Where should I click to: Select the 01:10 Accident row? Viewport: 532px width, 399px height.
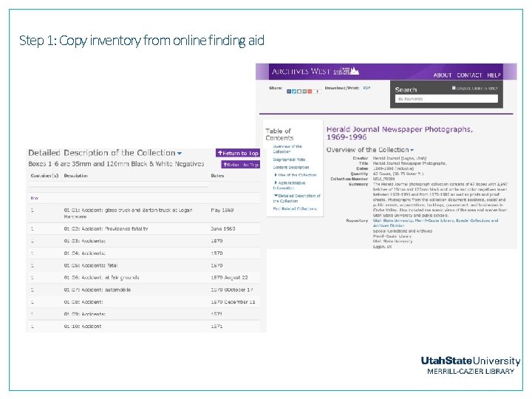(144, 327)
